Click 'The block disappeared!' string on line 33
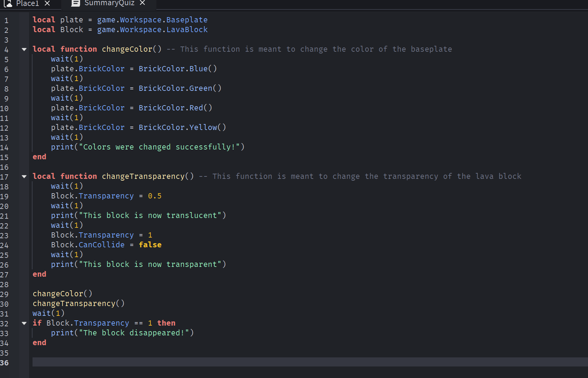This screenshot has width=588, height=378. pyautogui.click(x=134, y=333)
